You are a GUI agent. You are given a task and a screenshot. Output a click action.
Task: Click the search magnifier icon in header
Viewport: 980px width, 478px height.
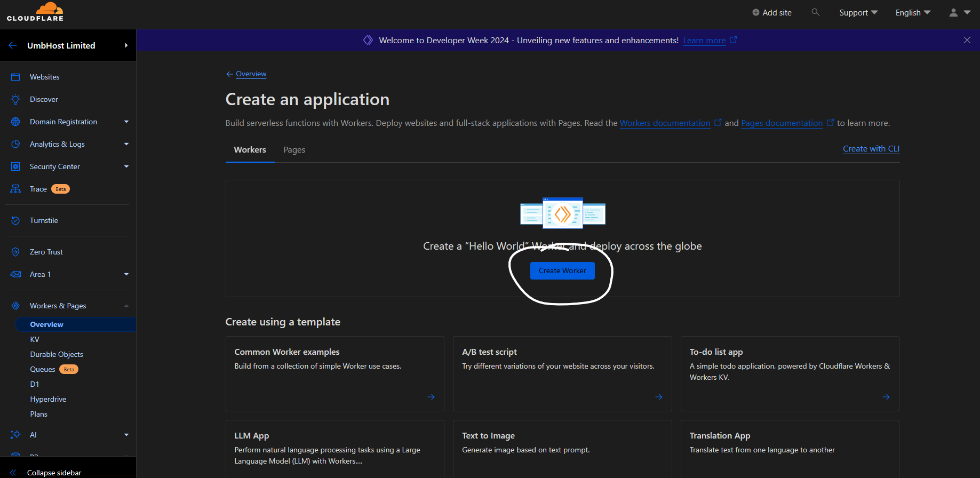click(815, 12)
